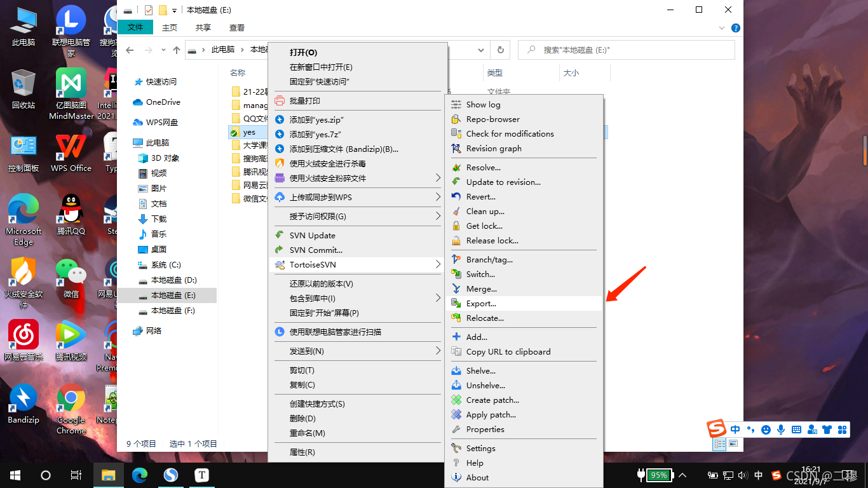This screenshot has height=488, width=868.
Task: Click the volume icon in the system tray
Action: [743, 475]
